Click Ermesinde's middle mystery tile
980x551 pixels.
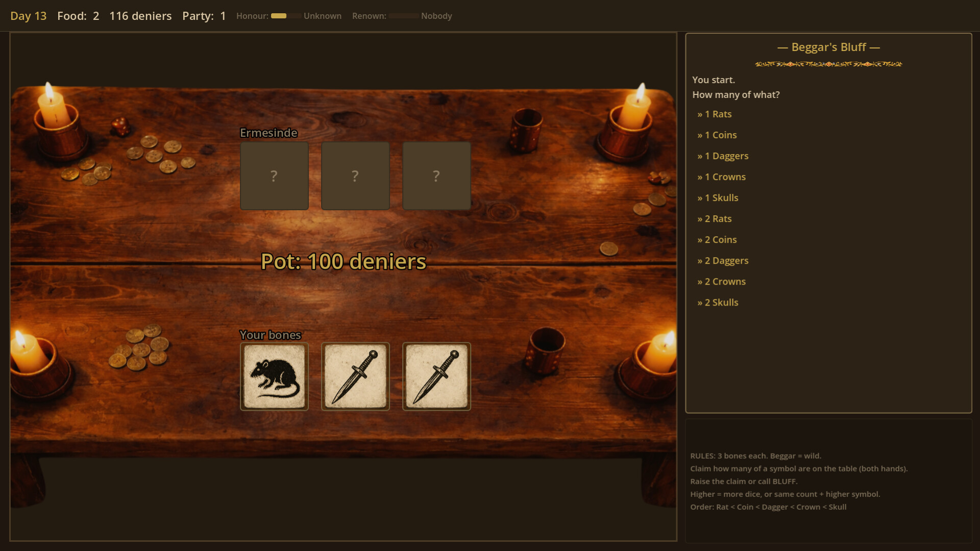pos(355,176)
